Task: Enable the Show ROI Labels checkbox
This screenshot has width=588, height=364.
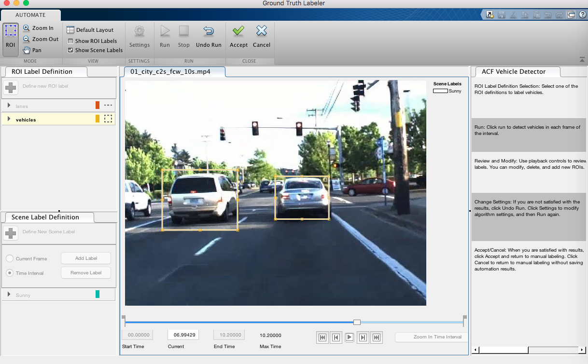Action: [x=71, y=41]
